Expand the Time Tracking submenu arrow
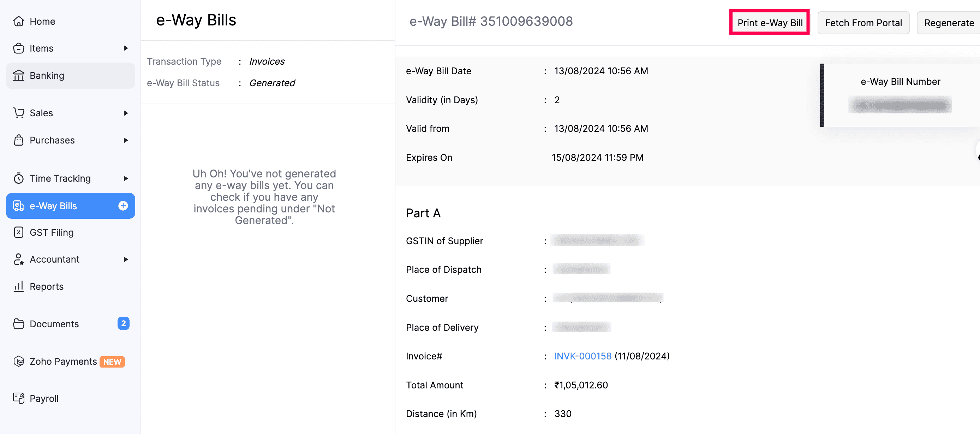The width and height of the screenshot is (980, 434). [x=126, y=178]
